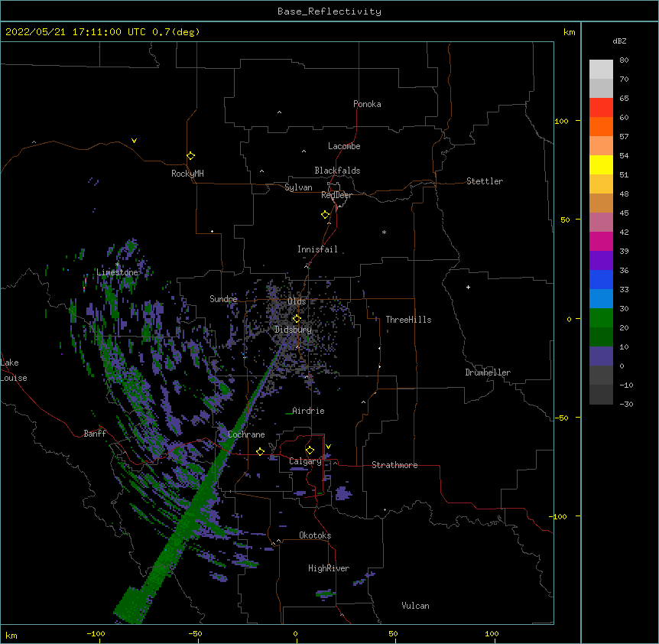The image size is (659, 644).
Task: Click the Sylvan label
Action: click(x=298, y=187)
